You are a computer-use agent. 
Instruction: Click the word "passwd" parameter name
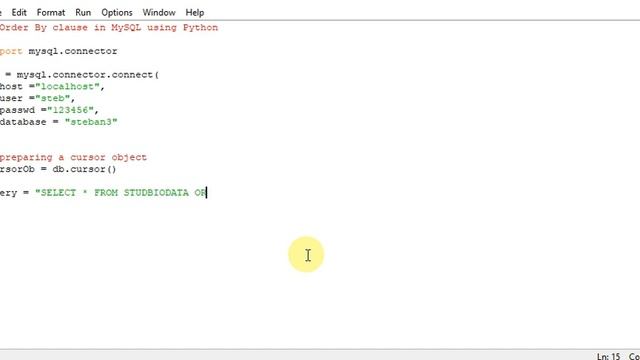tap(18, 110)
